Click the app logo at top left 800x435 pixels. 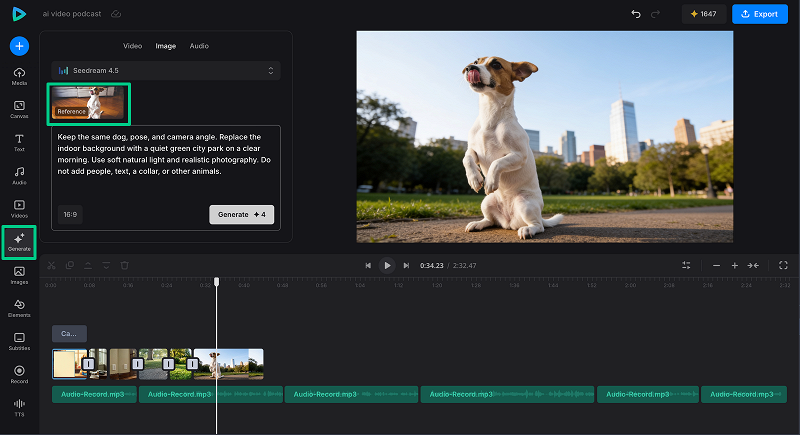click(19, 14)
